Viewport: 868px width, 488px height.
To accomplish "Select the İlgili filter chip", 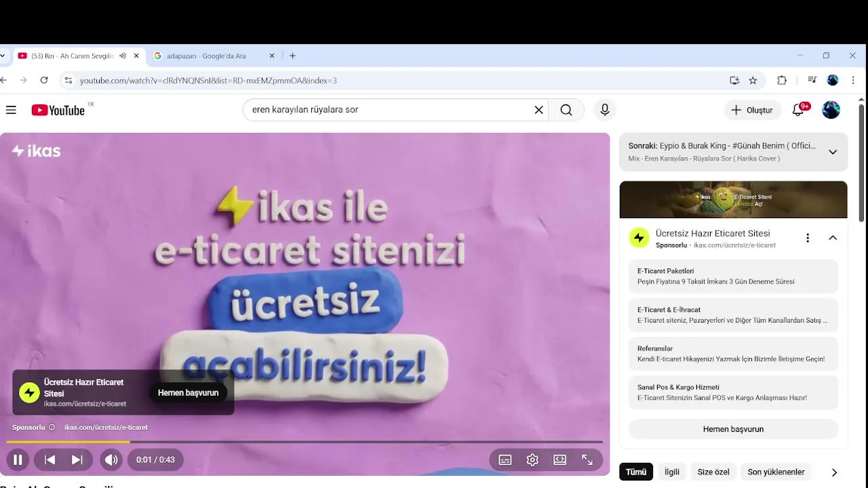I will tap(671, 472).
